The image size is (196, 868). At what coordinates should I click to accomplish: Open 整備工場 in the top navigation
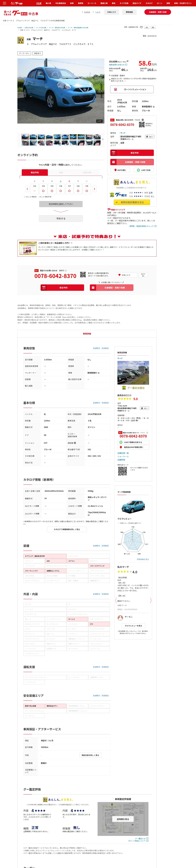click(104, 3)
